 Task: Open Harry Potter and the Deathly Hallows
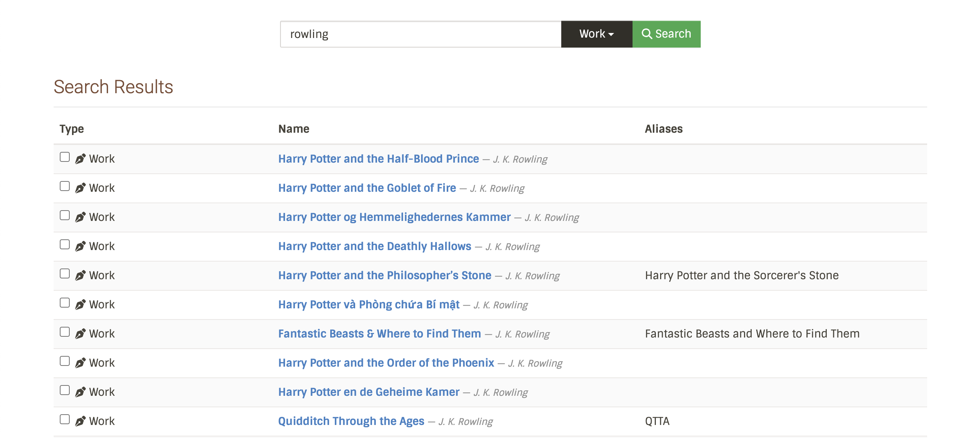click(375, 246)
